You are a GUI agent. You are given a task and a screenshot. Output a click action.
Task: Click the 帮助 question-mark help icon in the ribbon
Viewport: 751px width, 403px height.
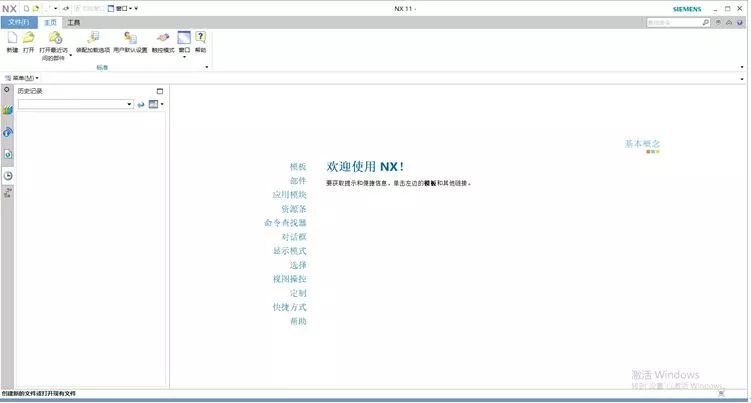(201, 38)
